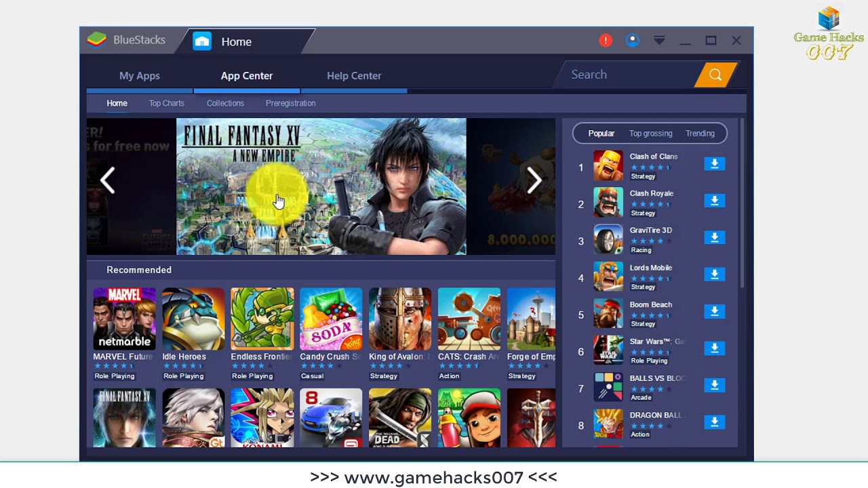Open Endless Frontier recommended app
Viewport: 868px width, 488px height.
click(262, 319)
